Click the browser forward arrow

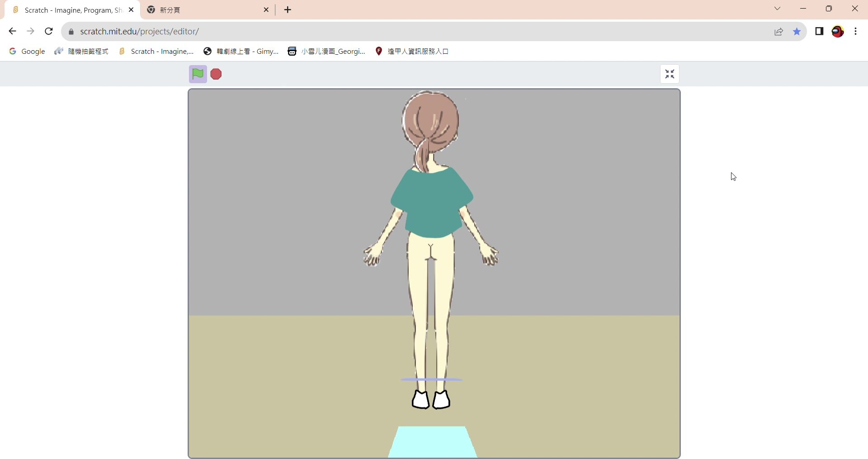click(x=30, y=31)
